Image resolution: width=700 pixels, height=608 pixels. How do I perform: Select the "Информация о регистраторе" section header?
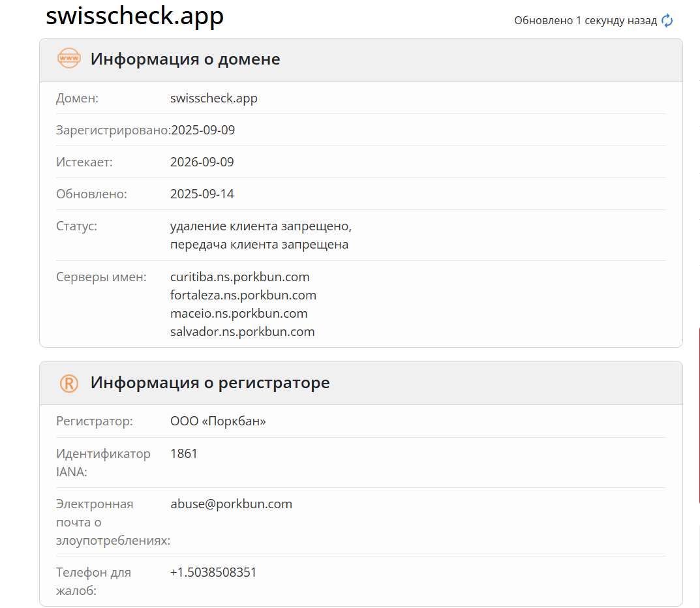[x=210, y=383]
